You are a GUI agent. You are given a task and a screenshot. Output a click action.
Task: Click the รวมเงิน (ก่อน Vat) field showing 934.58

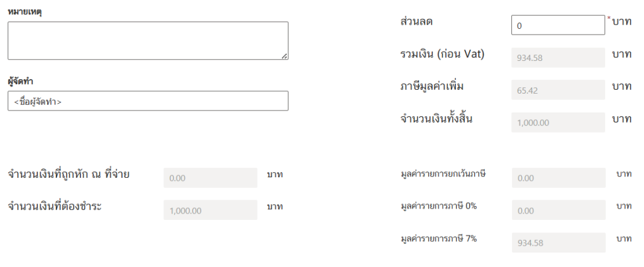coord(558,57)
